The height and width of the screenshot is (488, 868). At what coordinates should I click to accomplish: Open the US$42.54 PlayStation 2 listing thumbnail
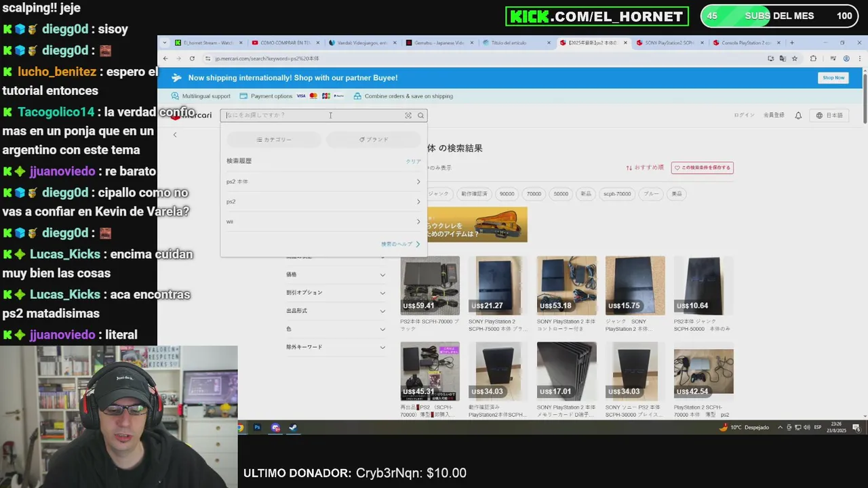[x=703, y=371]
